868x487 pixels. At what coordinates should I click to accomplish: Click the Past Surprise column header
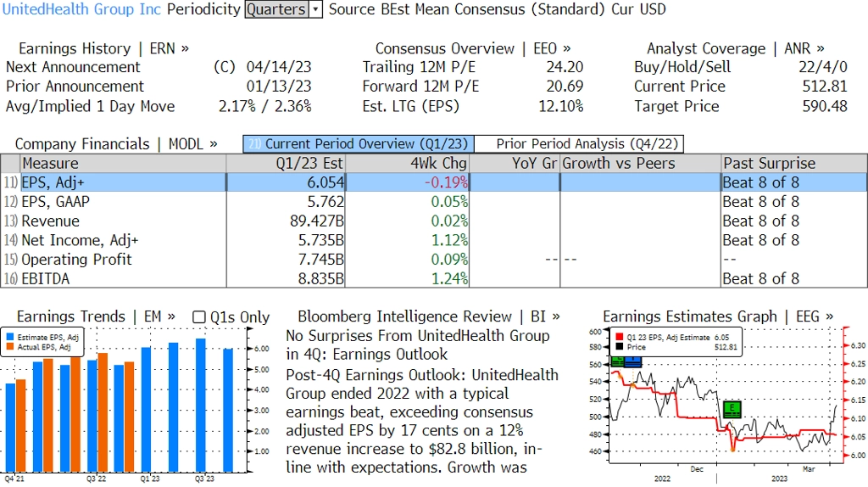(794, 164)
